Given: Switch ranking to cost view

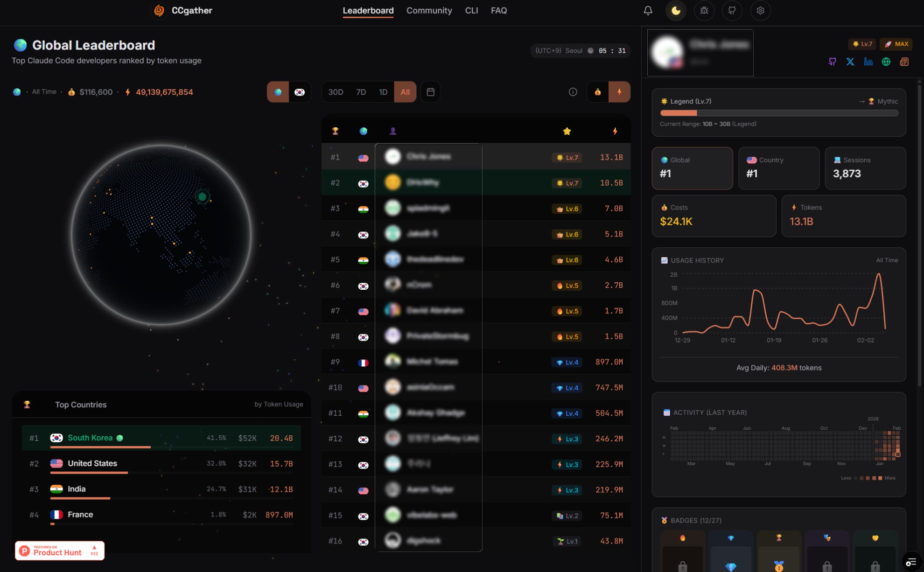Looking at the screenshot, I should 597,92.
